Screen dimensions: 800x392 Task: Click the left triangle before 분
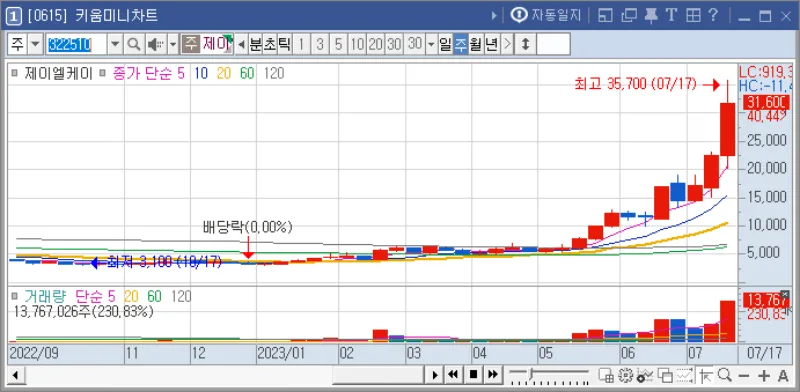pos(242,44)
